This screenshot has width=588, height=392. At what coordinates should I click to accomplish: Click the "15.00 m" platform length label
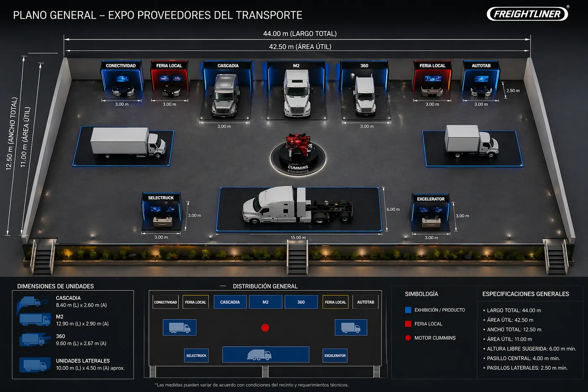point(298,238)
